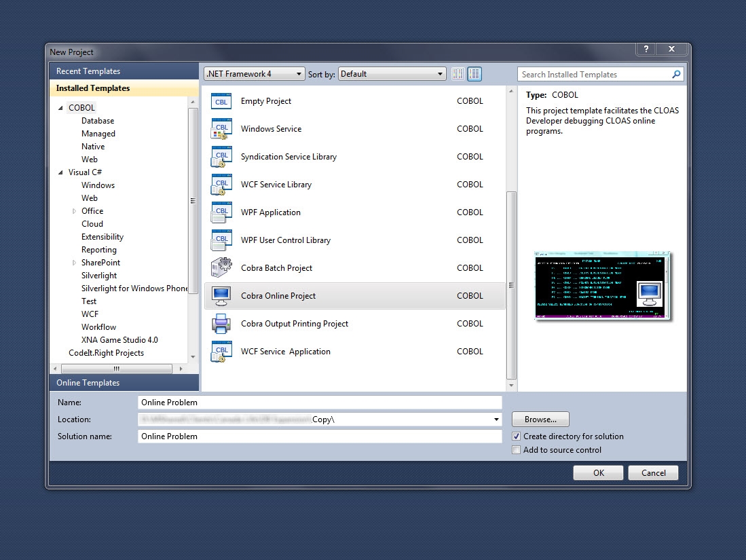Click the Solution name input field
The height and width of the screenshot is (560, 746).
pos(320,436)
